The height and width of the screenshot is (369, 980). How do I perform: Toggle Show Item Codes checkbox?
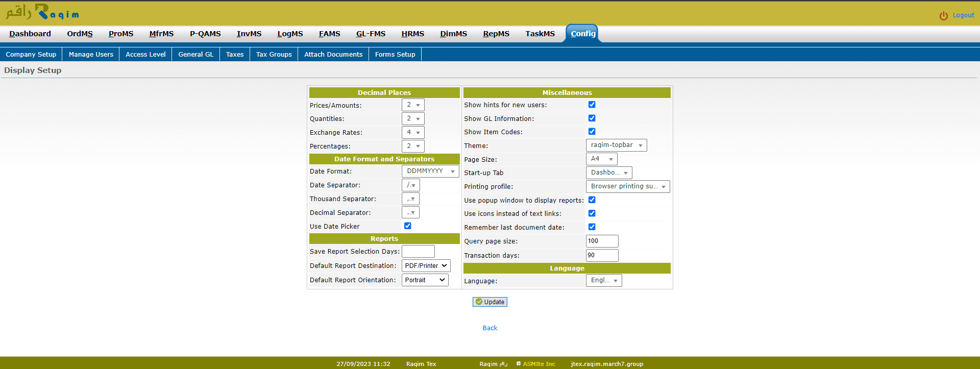pos(592,132)
